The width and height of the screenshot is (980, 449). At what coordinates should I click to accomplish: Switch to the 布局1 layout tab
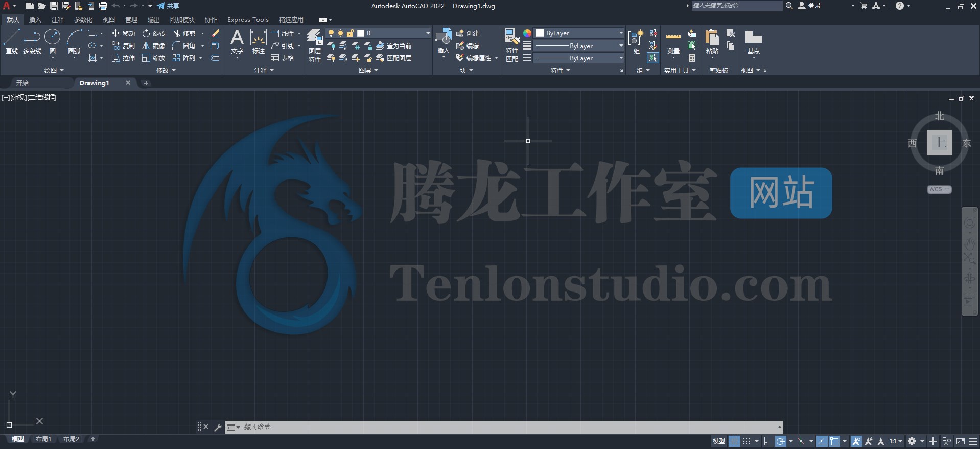click(43, 439)
